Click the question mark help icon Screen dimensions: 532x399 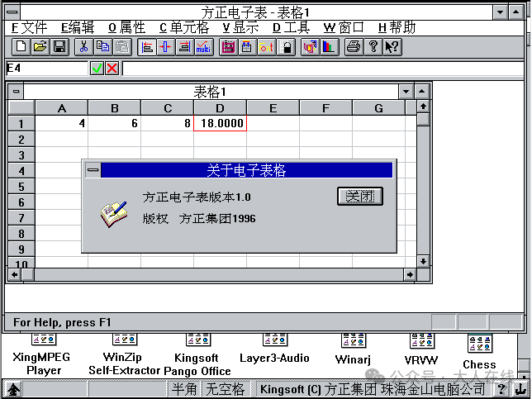pyautogui.click(x=373, y=47)
